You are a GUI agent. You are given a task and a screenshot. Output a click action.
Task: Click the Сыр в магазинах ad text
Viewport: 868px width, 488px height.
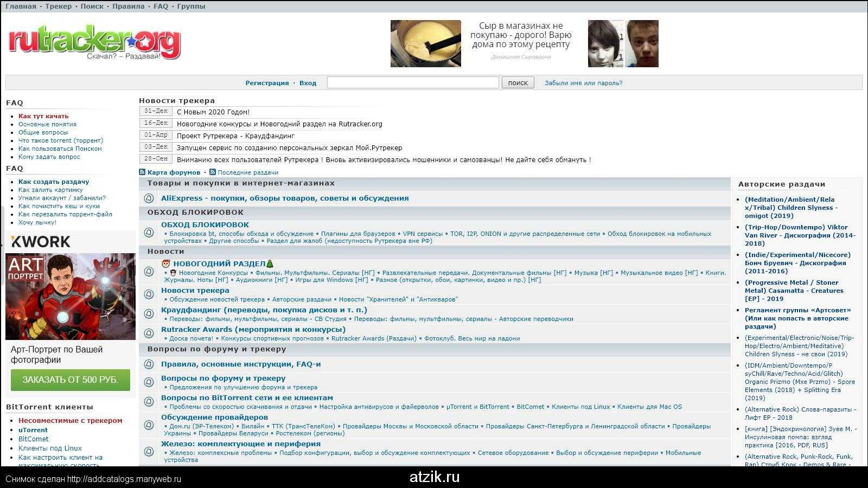tap(521, 35)
